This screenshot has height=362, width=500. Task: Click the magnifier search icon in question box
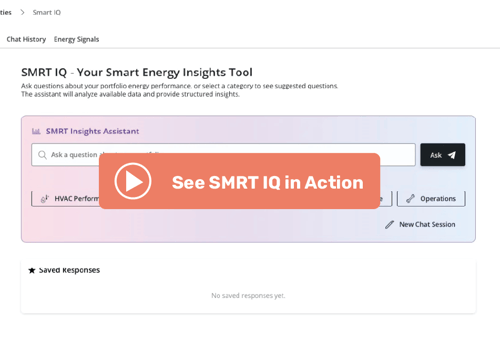click(42, 155)
